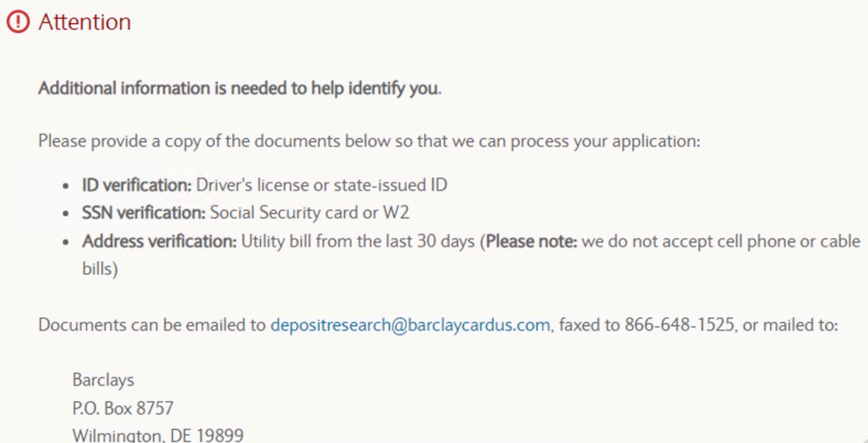Click the 'Barclays' mailing address line
The image size is (868, 443).
[x=103, y=381]
